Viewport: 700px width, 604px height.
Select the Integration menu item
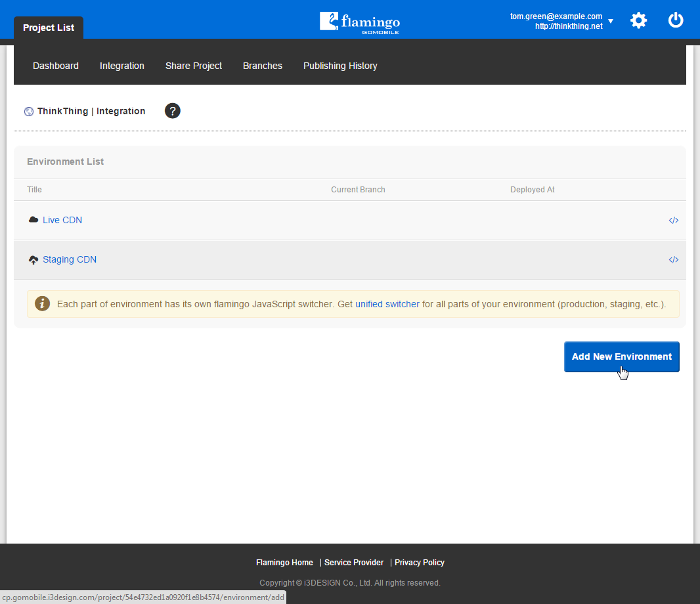(x=122, y=66)
